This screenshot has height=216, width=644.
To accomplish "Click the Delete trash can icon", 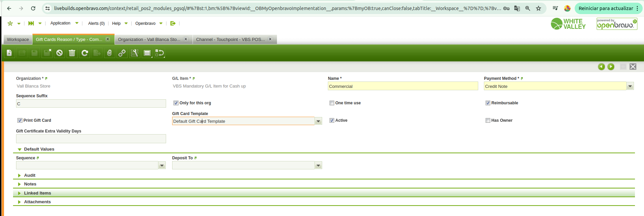I will (x=72, y=53).
